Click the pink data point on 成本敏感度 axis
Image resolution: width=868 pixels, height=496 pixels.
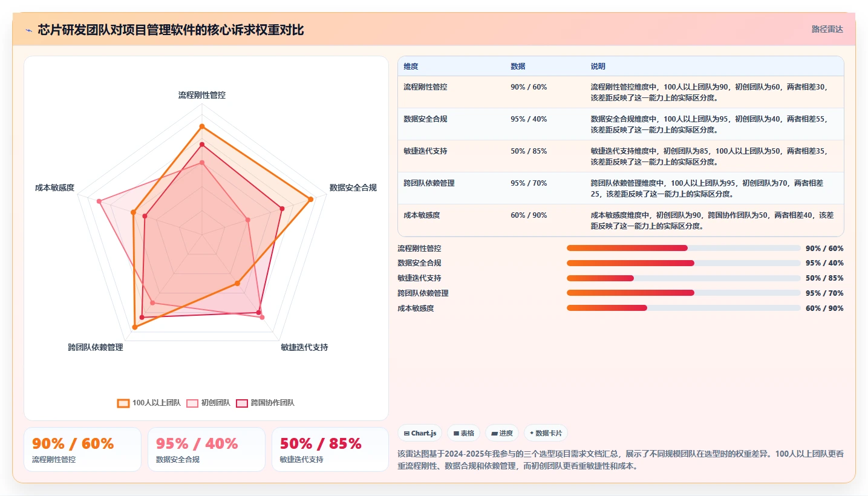tap(99, 201)
